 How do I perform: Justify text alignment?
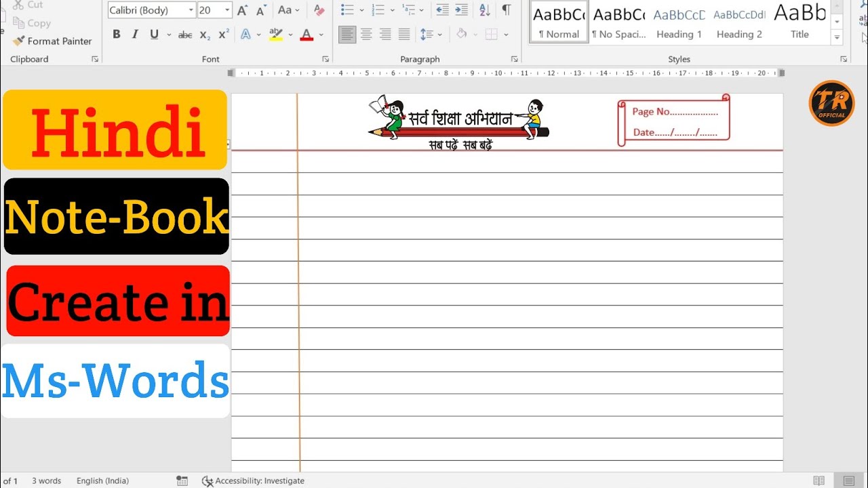(x=404, y=35)
